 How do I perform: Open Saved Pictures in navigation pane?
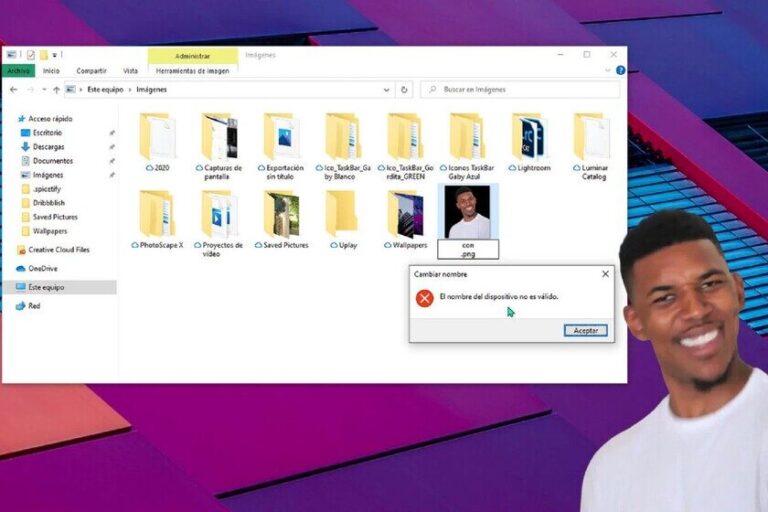click(x=49, y=217)
